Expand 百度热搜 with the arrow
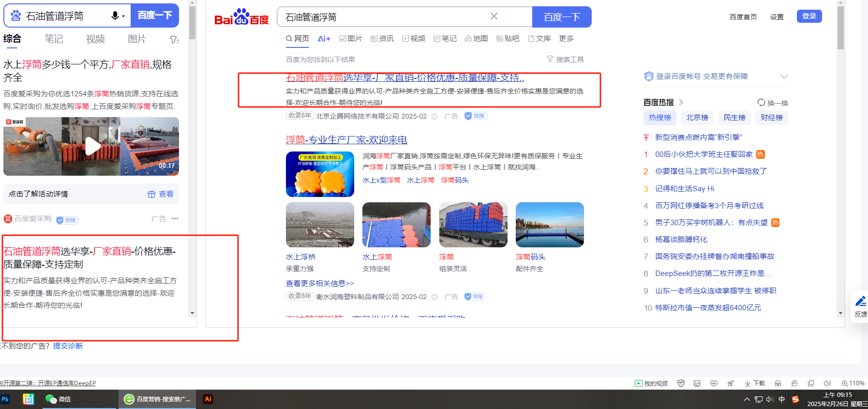868x409 pixels. coord(681,103)
